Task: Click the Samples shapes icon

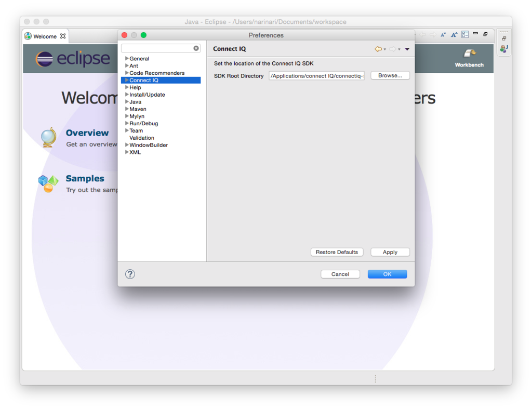Action: 48,183
